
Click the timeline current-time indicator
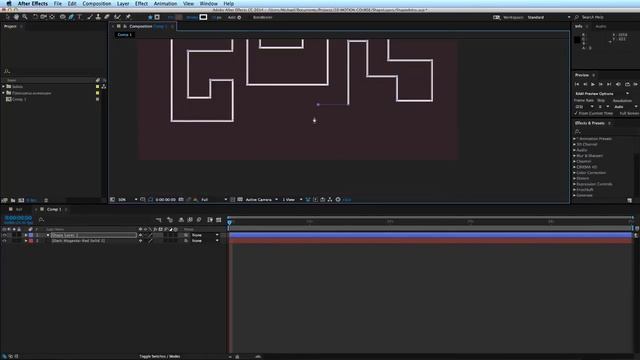pos(230,222)
